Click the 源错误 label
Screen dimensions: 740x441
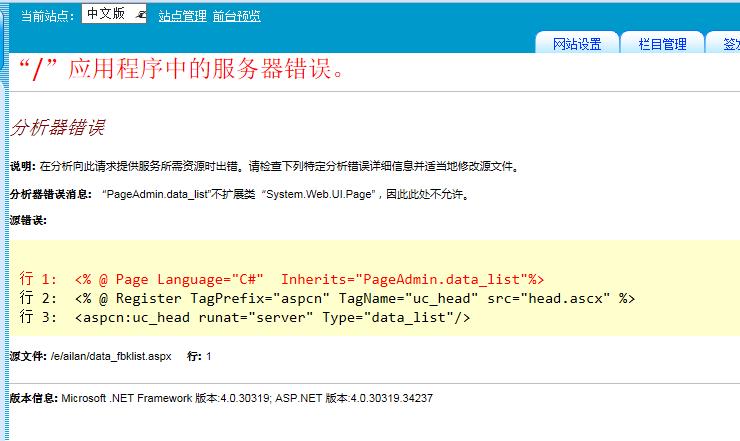[28, 220]
